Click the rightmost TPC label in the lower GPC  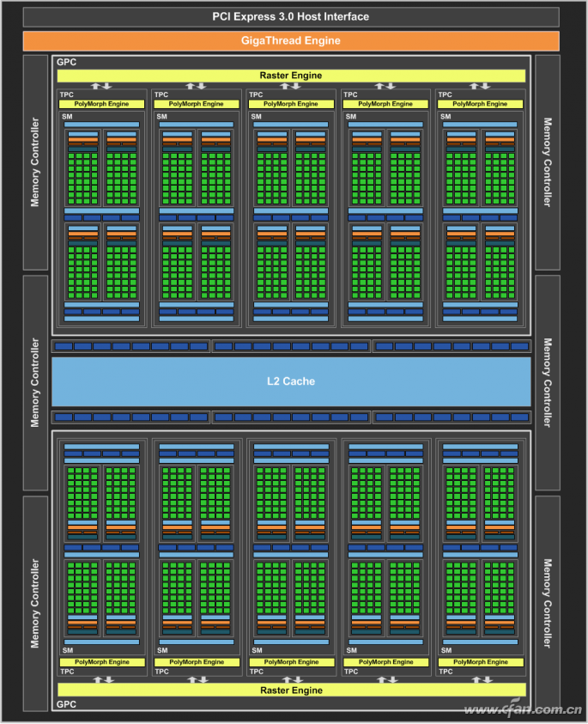pyautogui.click(x=446, y=672)
